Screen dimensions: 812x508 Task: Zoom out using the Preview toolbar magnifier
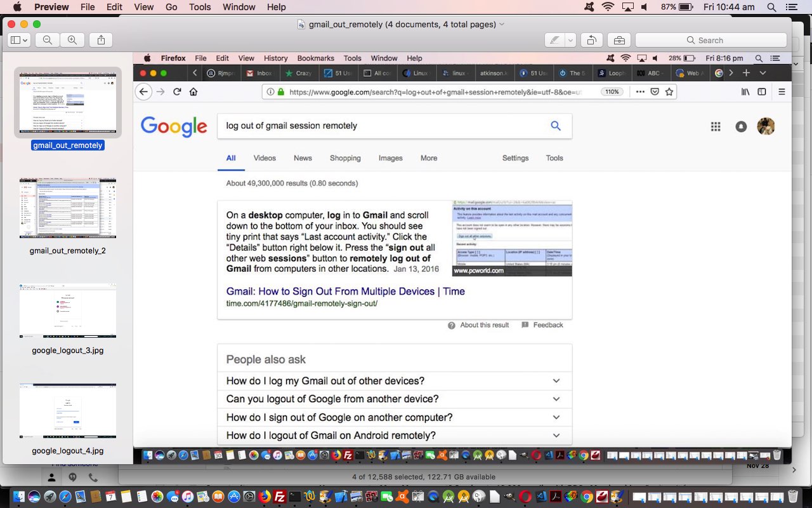coord(48,40)
